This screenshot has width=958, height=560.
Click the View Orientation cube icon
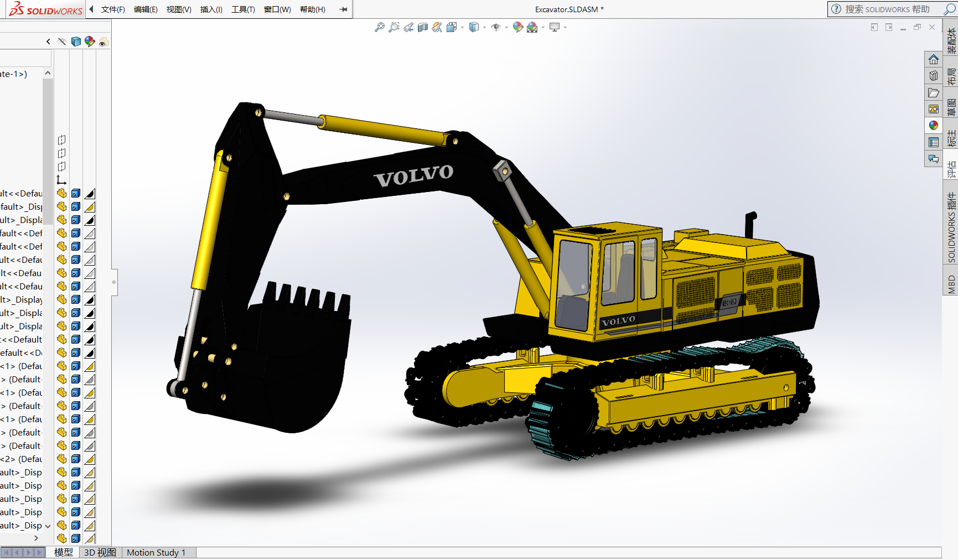pyautogui.click(x=452, y=27)
